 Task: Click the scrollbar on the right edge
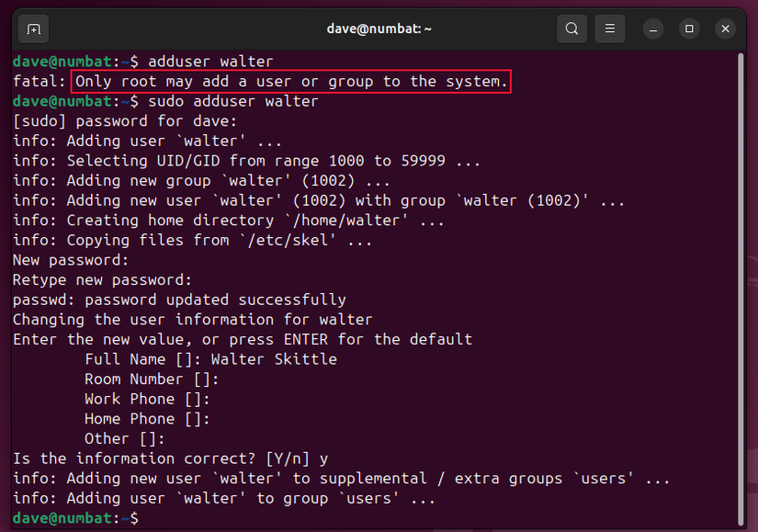point(741,276)
